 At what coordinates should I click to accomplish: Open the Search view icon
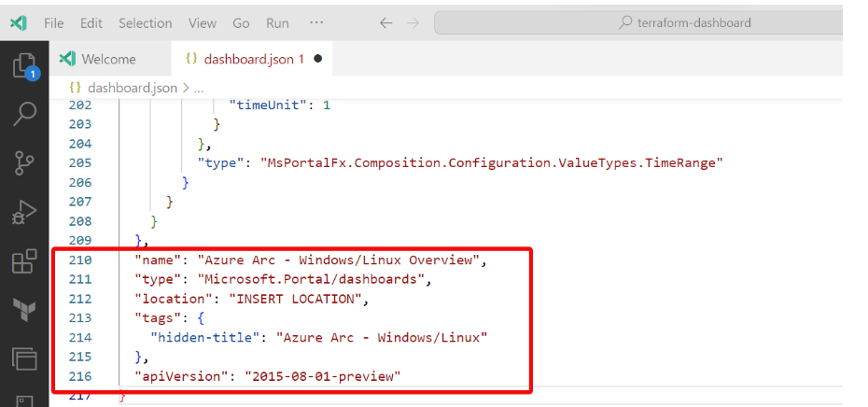[x=24, y=114]
